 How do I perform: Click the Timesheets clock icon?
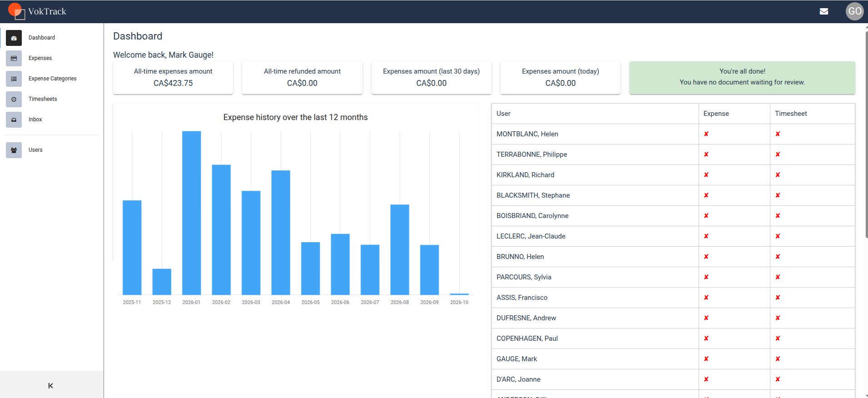14,99
